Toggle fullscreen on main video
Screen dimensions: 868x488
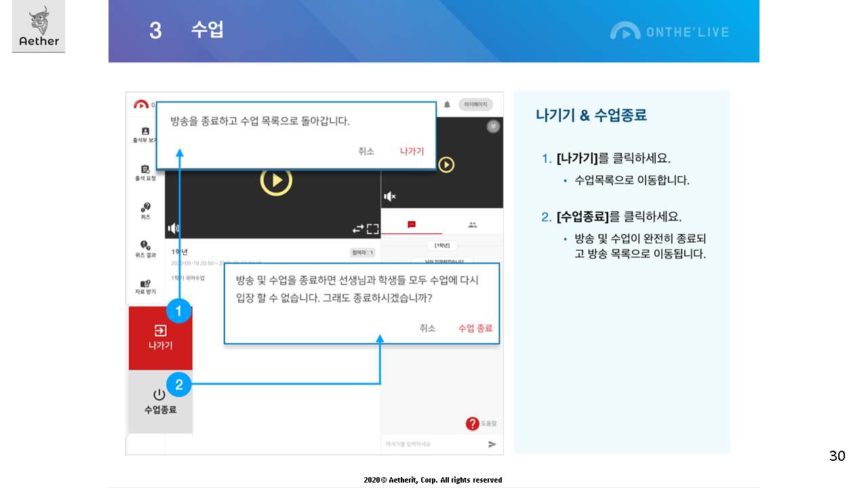tap(372, 229)
